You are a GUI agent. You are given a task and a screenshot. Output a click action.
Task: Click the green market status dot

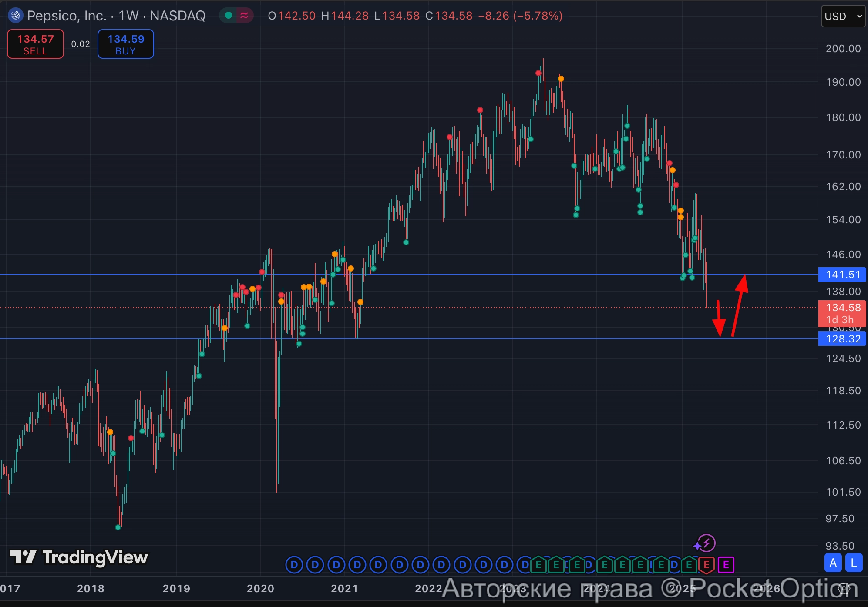(x=228, y=16)
